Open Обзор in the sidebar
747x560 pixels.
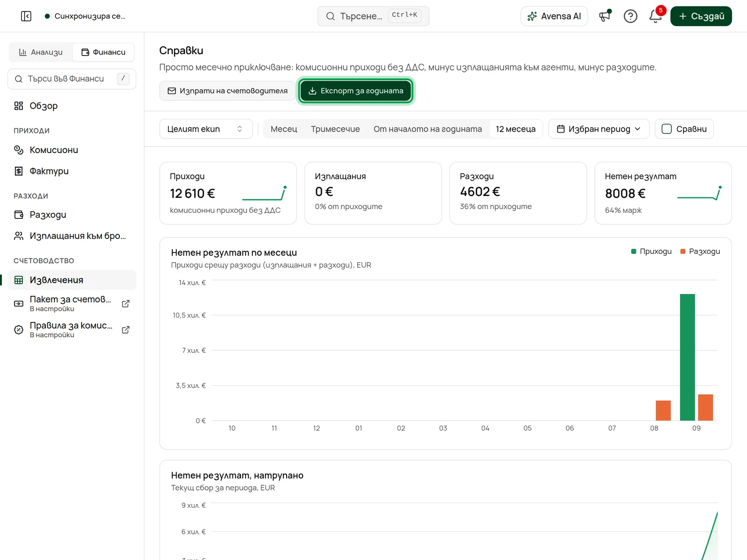pyautogui.click(x=72, y=106)
